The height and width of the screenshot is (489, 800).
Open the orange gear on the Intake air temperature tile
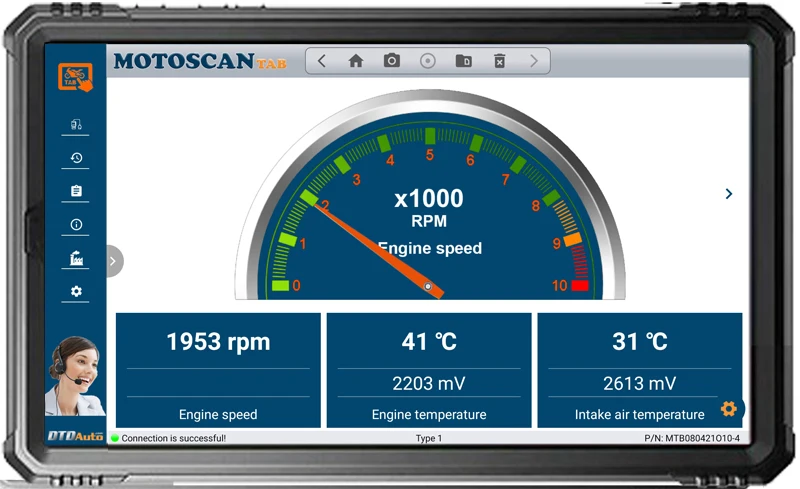point(729,408)
